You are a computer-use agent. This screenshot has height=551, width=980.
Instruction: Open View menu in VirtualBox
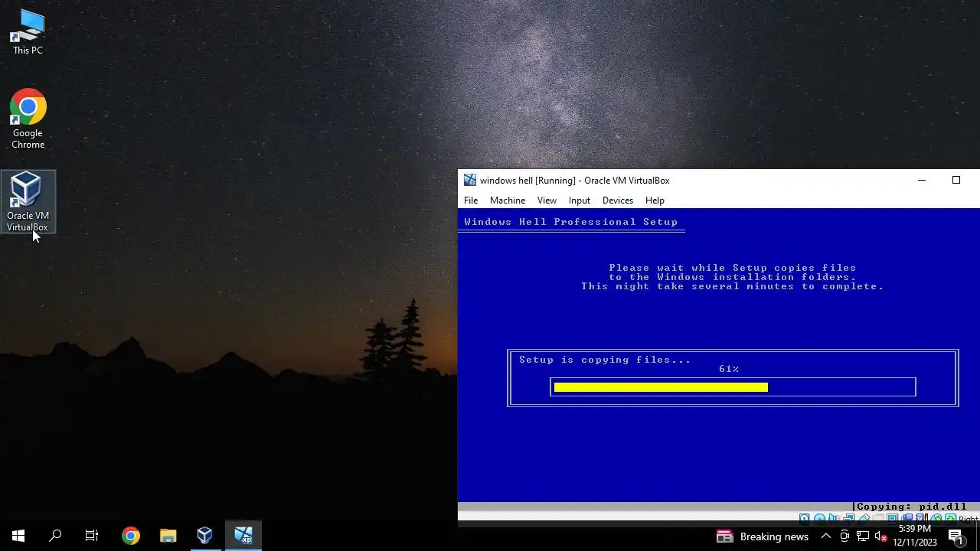click(547, 201)
